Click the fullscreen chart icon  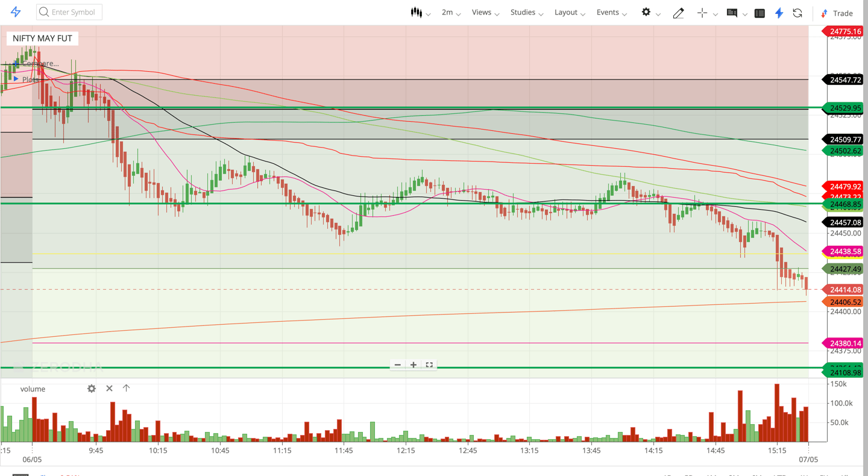click(429, 365)
